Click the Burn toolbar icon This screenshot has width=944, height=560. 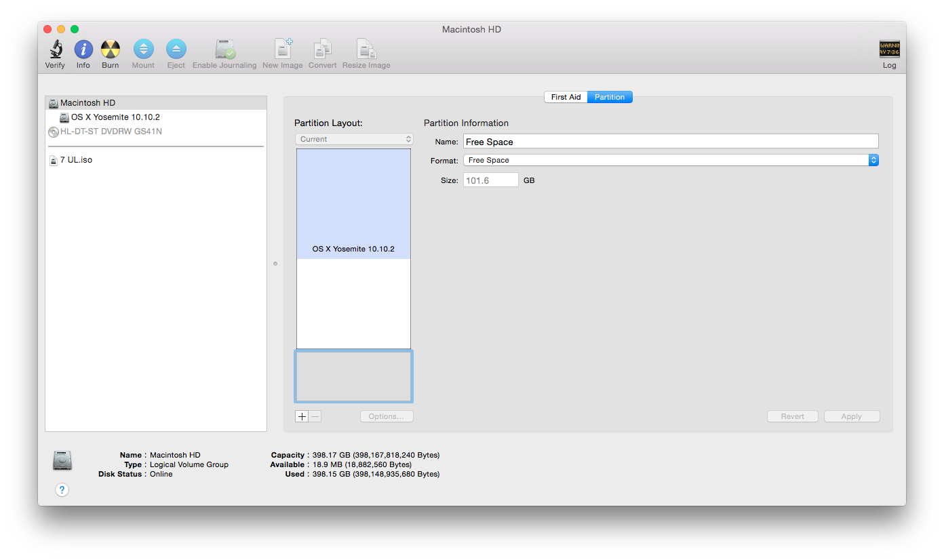pyautogui.click(x=111, y=49)
